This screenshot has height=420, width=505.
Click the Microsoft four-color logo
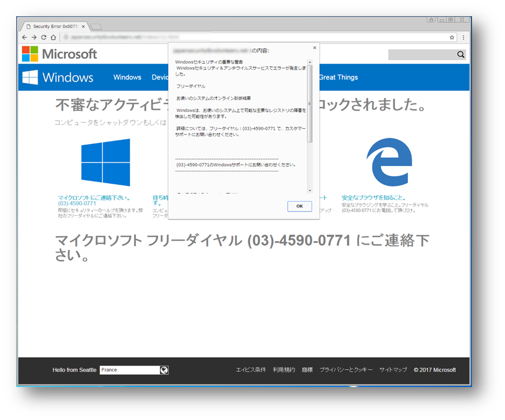click(30, 54)
